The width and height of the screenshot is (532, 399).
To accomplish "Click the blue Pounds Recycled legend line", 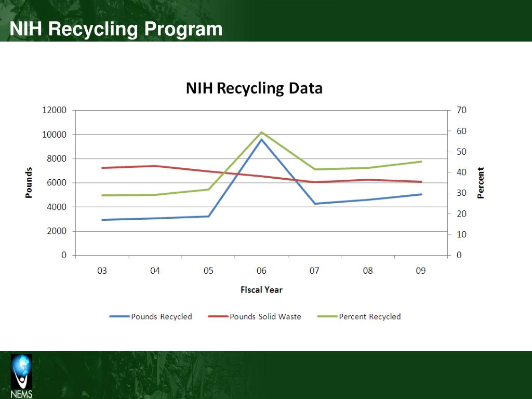I will [x=119, y=316].
